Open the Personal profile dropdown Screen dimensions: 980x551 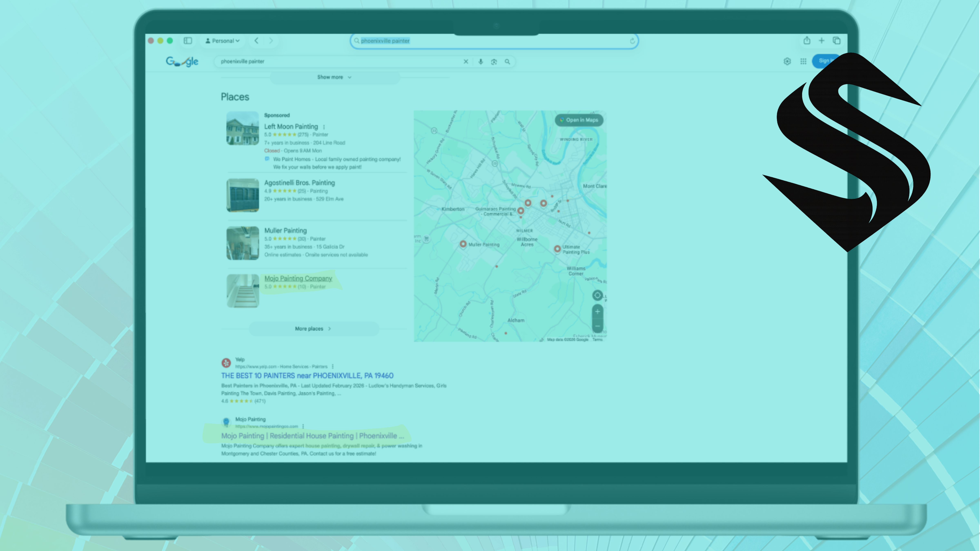(x=223, y=41)
